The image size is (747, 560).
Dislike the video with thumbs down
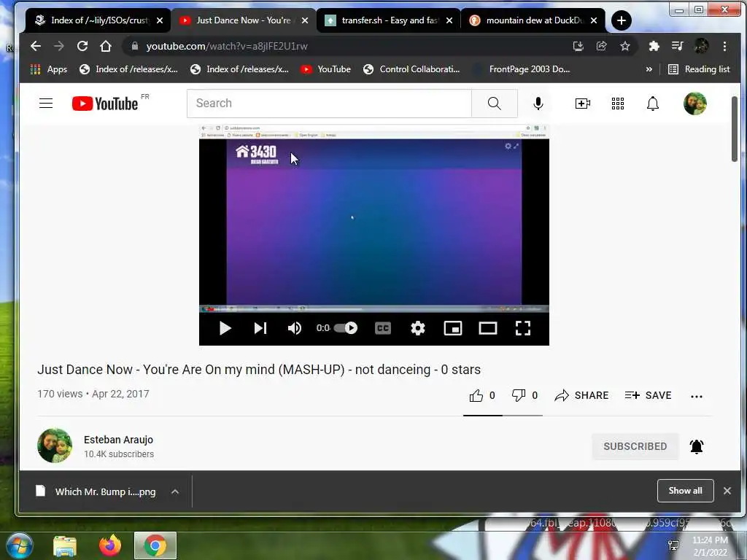[x=525, y=396]
